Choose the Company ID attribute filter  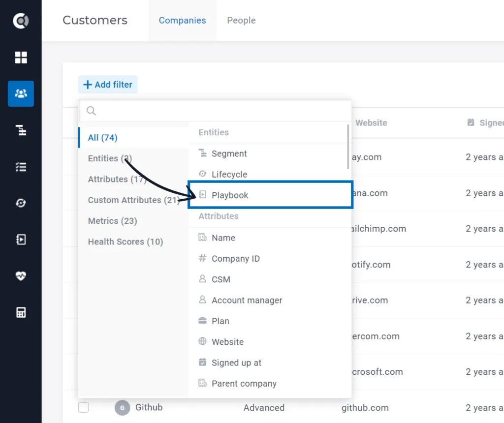[269, 259]
